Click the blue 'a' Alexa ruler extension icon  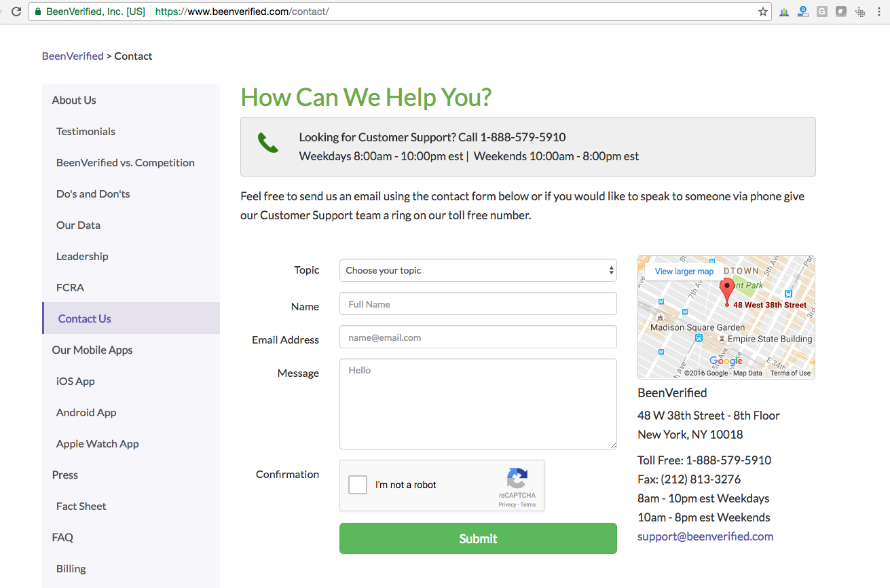point(803,12)
